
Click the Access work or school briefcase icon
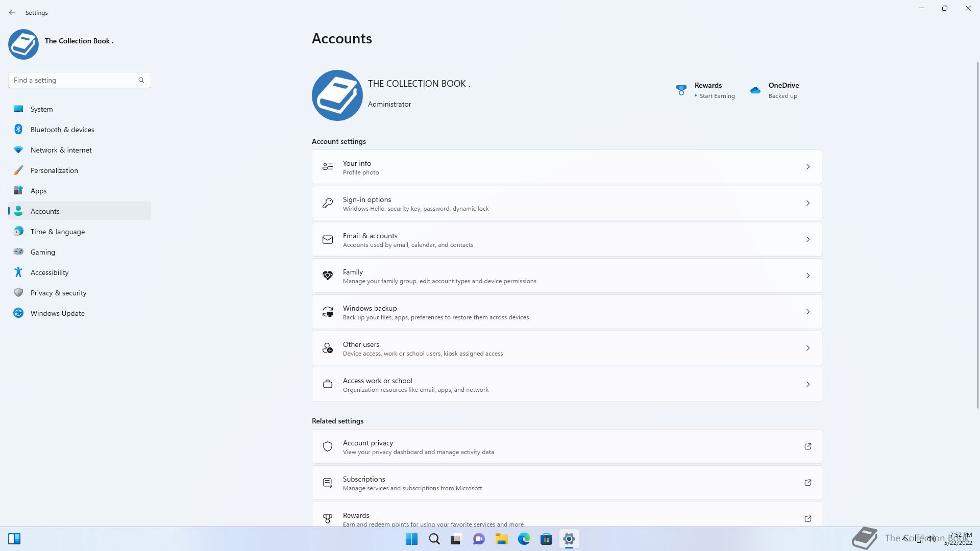pyautogui.click(x=328, y=384)
